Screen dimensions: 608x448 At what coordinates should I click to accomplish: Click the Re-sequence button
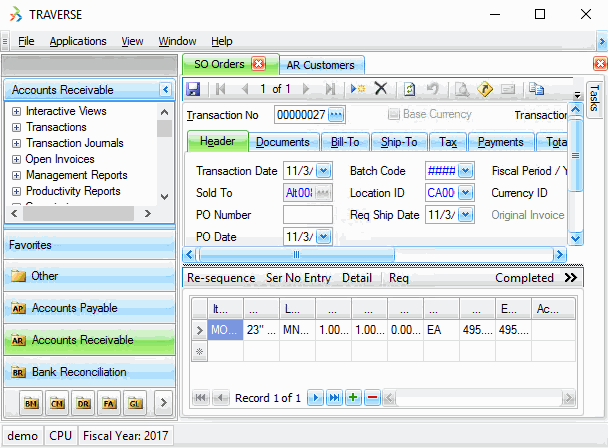click(221, 278)
